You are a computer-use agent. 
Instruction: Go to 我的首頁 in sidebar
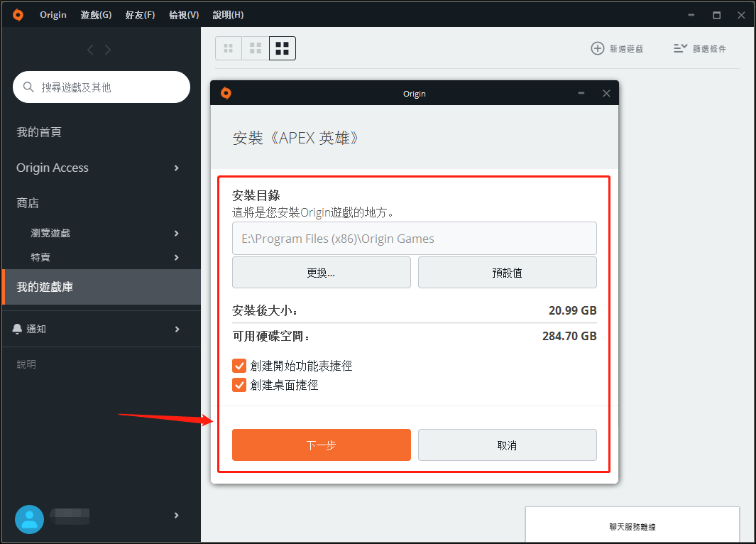tap(39, 132)
